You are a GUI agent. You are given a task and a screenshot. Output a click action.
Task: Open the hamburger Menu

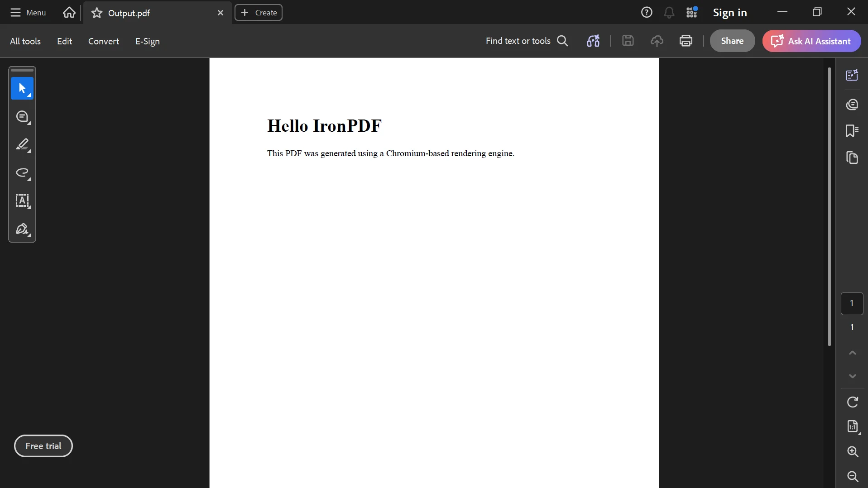pyautogui.click(x=28, y=13)
